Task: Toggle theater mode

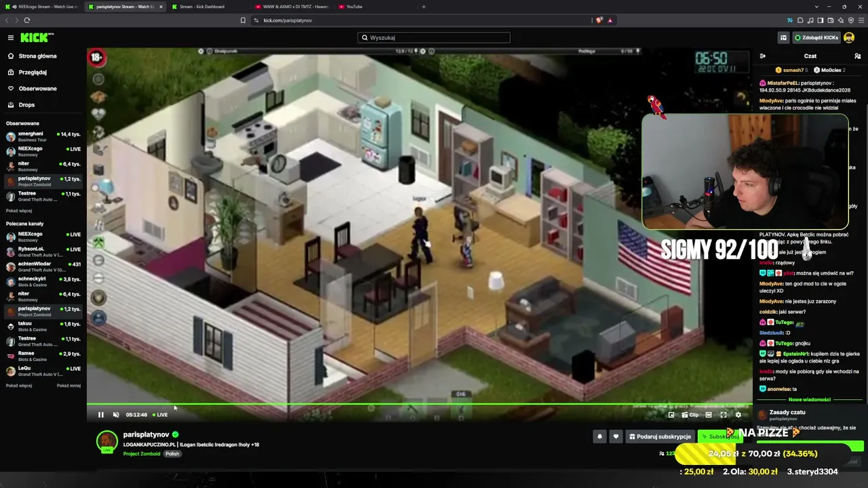Action: [709, 415]
